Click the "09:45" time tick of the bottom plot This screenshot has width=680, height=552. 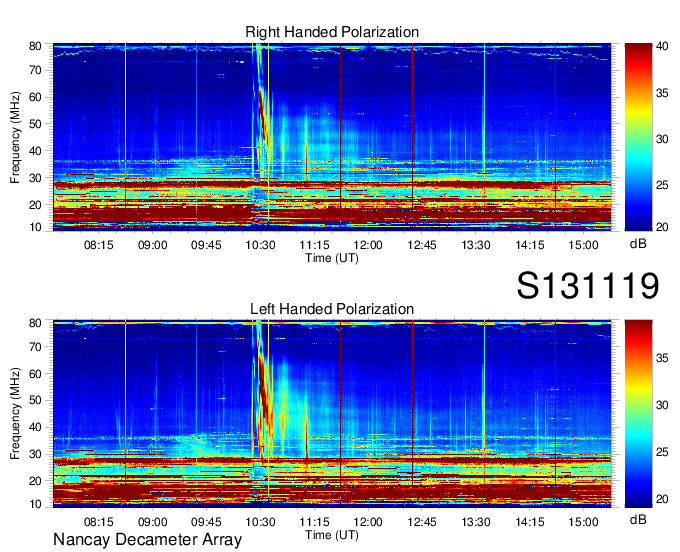point(206,522)
